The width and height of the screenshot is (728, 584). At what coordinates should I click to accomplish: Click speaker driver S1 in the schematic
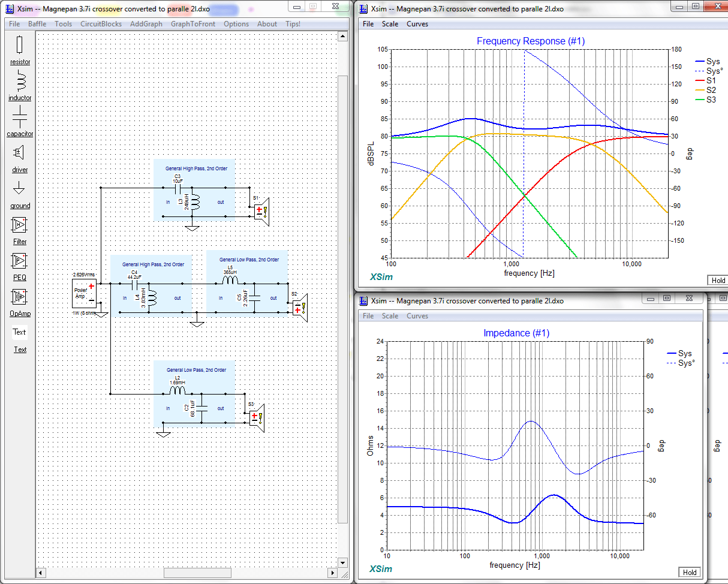[262, 210]
